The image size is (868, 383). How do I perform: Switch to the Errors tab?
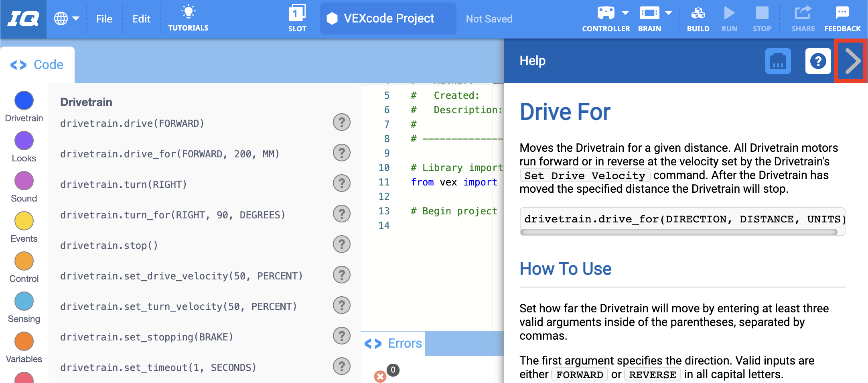pos(404,343)
